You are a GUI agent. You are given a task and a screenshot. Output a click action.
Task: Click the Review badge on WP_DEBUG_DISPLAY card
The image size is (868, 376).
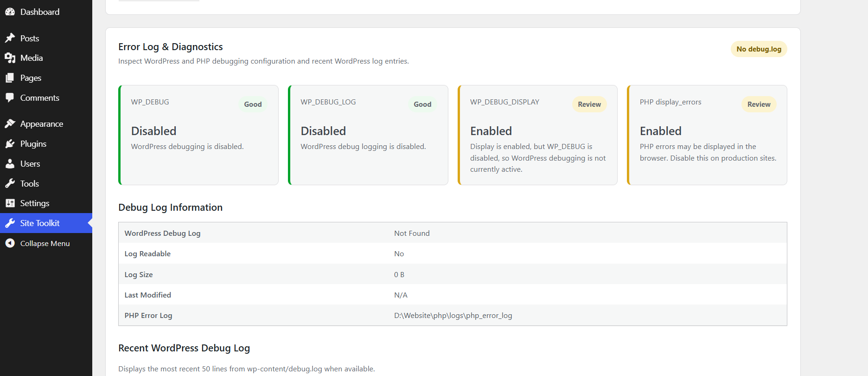click(x=589, y=104)
